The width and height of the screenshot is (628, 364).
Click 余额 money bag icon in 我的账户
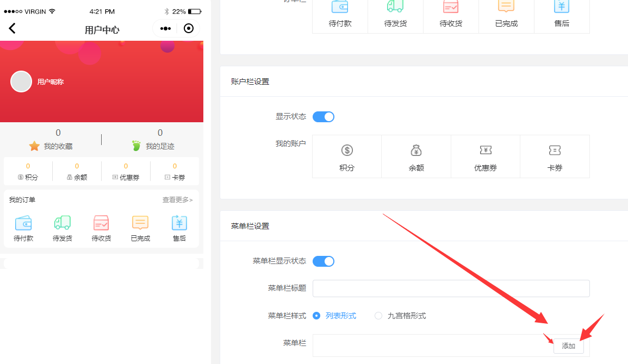(416, 150)
